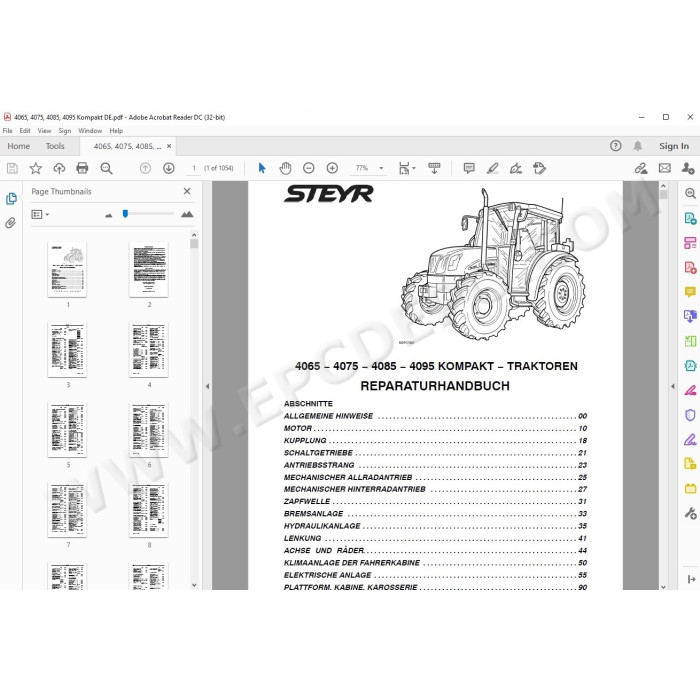Viewport: 700px width, 700px height.
Task: Close the 4065, 4075, 4085 document tab
Action: 169,146
